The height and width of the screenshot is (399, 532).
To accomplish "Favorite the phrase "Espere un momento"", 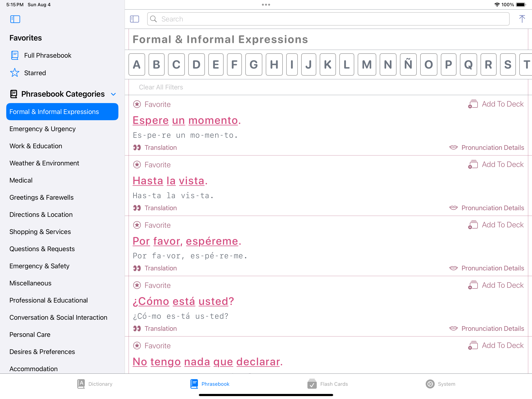I will tap(151, 104).
